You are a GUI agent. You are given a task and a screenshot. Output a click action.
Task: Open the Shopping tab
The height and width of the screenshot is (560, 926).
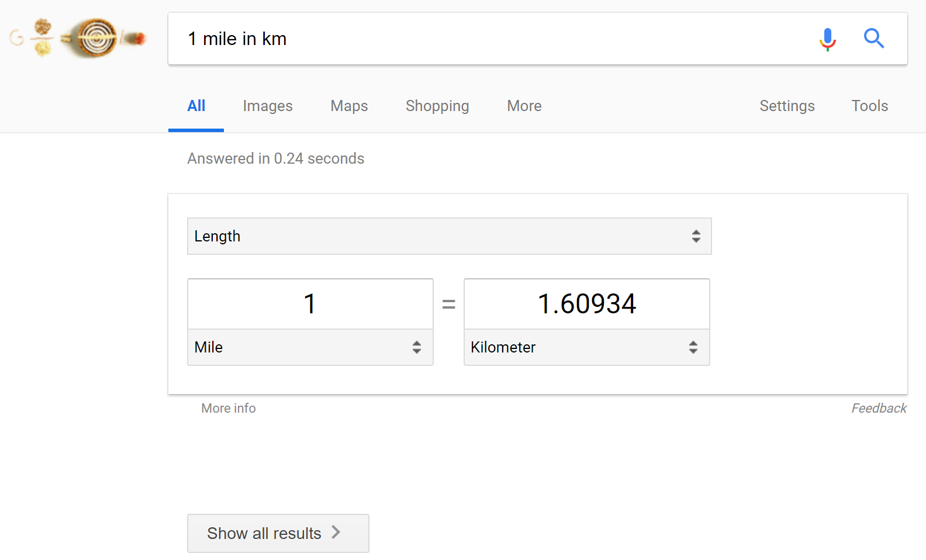[x=437, y=106]
